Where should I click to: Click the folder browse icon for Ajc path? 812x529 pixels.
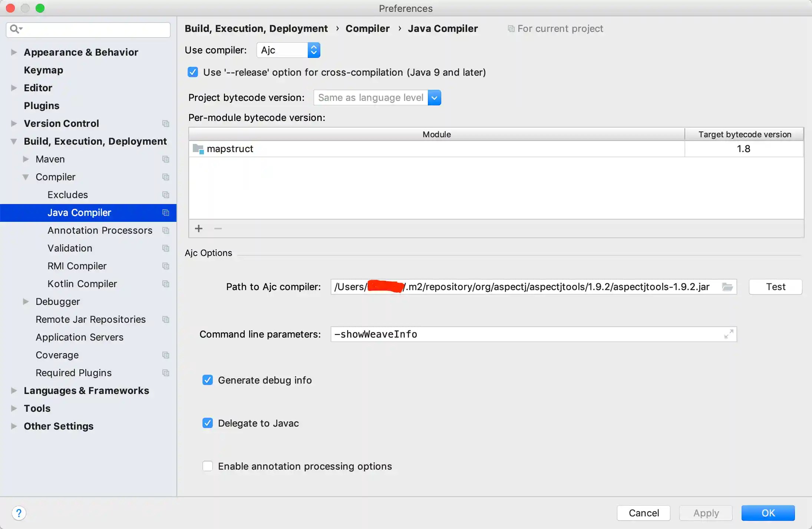pyautogui.click(x=727, y=287)
